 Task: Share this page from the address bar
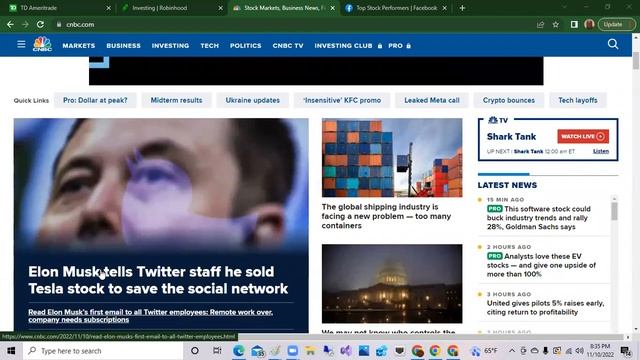click(x=540, y=24)
